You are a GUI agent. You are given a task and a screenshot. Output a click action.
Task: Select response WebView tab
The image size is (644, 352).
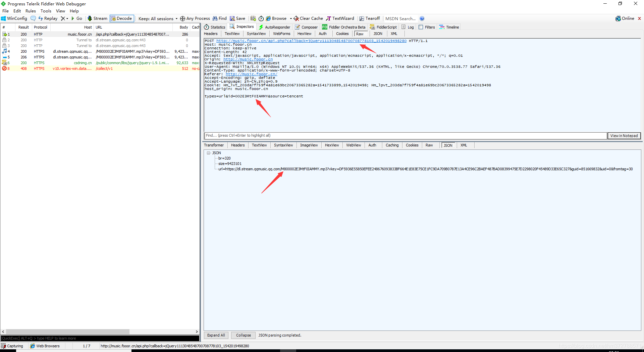tap(354, 145)
